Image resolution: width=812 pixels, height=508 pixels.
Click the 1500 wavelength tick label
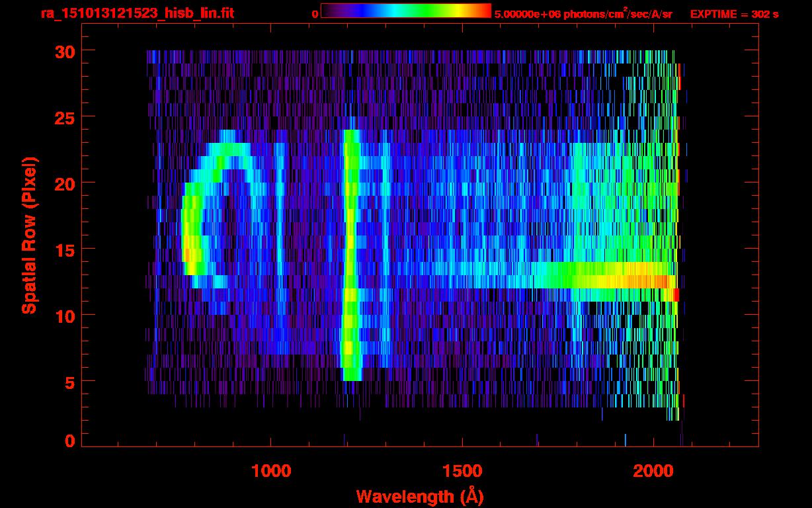[x=462, y=471]
